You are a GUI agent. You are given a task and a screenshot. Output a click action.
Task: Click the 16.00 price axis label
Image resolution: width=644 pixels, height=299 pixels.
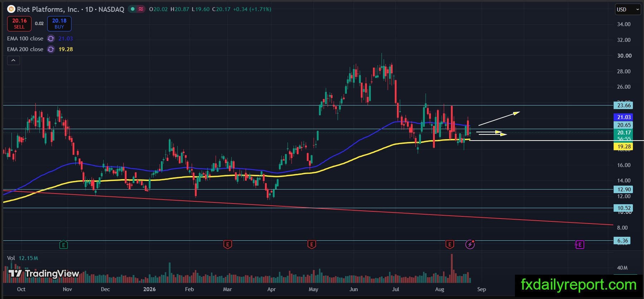pyautogui.click(x=624, y=165)
